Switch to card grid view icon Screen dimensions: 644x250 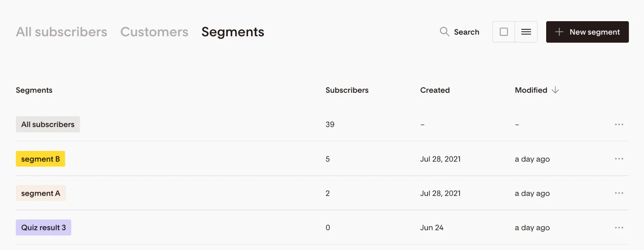[x=504, y=32]
